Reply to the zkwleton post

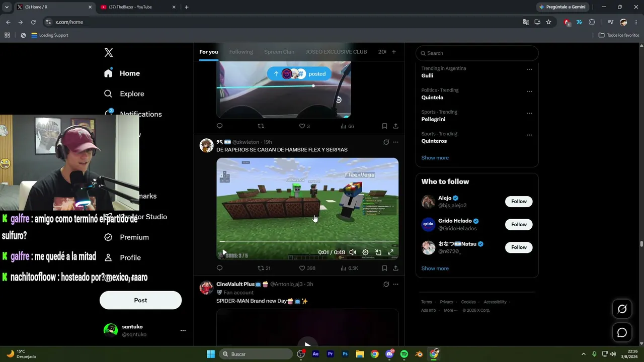coord(219,268)
